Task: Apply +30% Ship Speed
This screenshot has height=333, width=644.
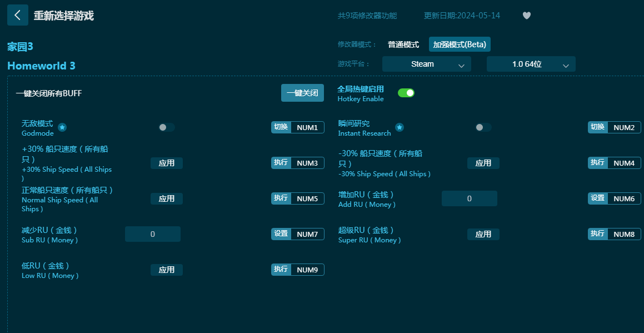Action: click(166, 163)
